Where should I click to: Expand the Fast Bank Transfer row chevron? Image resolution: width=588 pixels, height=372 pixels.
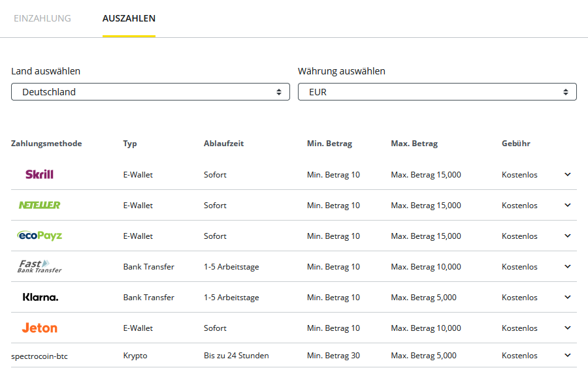568,267
